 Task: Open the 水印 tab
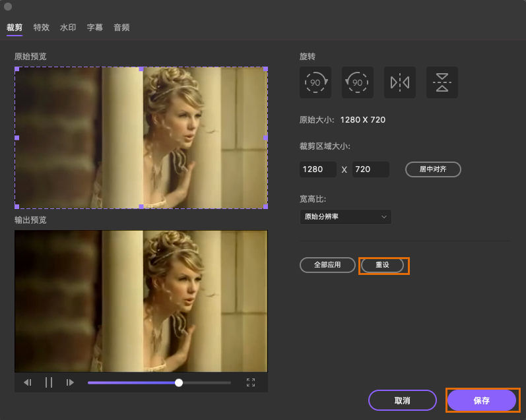(x=68, y=28)
